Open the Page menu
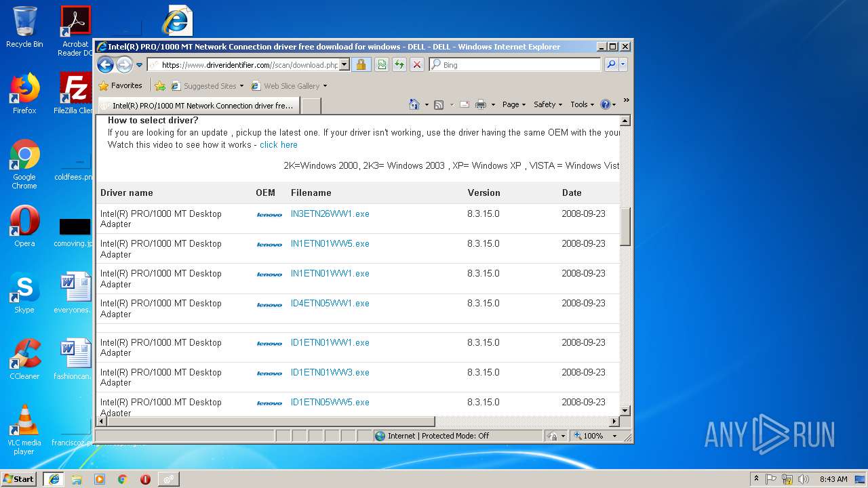The height and width of the screenshot is (488, 868). 514,104
